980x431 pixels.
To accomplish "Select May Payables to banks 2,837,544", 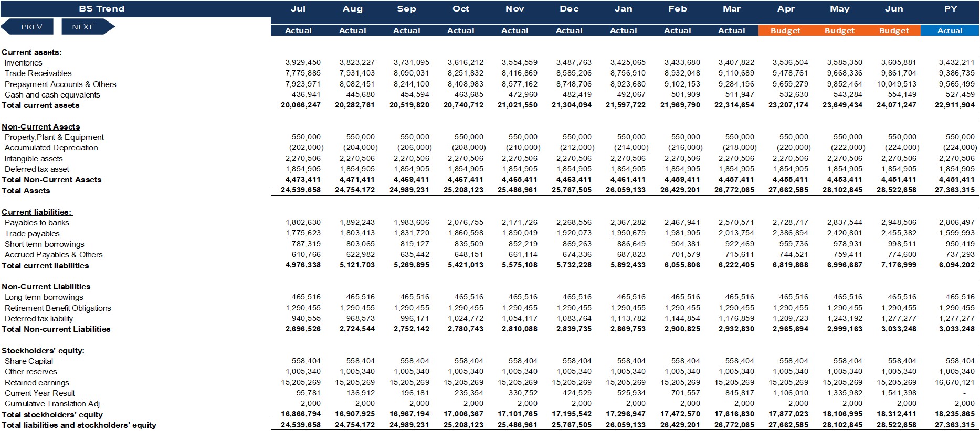I will point(845,222).
